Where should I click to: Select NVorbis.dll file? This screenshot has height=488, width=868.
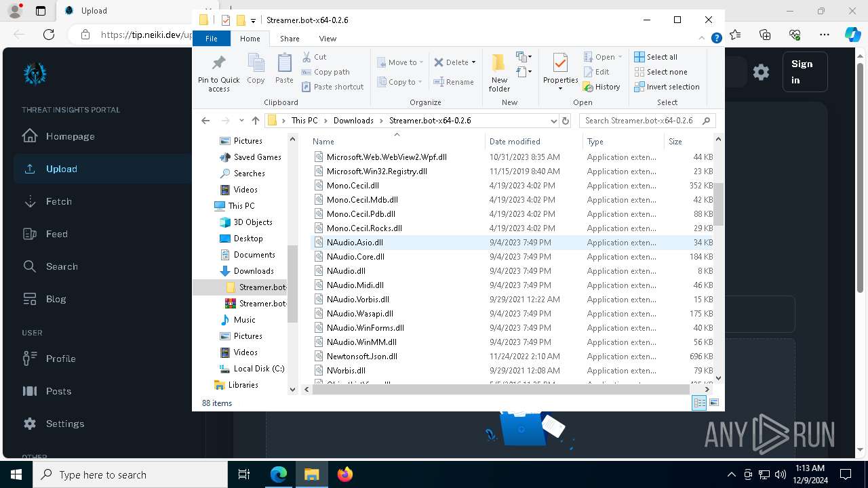(512, 371)
